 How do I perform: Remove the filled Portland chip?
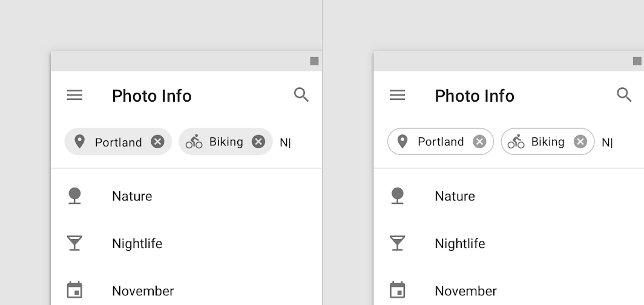pos(157,142)
